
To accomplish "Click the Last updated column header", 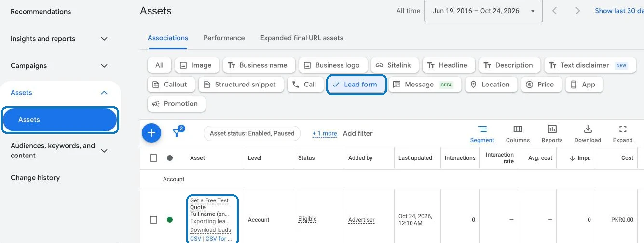I will coord(415,158).
